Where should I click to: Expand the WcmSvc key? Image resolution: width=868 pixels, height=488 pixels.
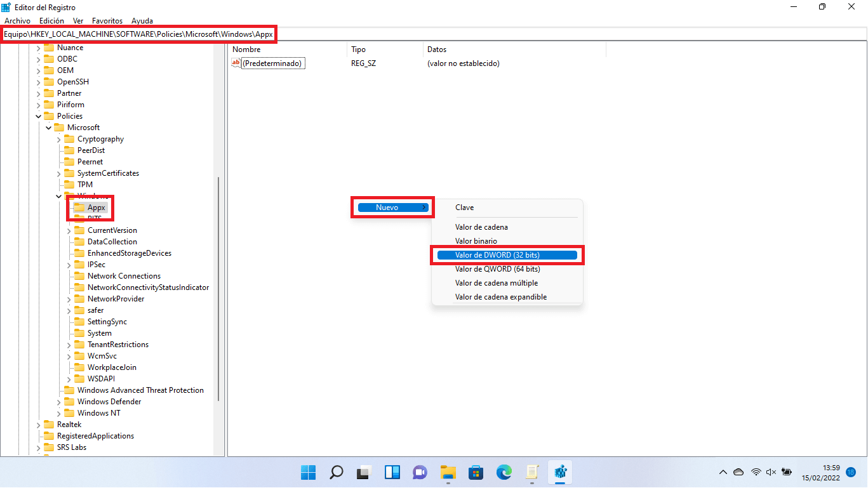(69, 356)
